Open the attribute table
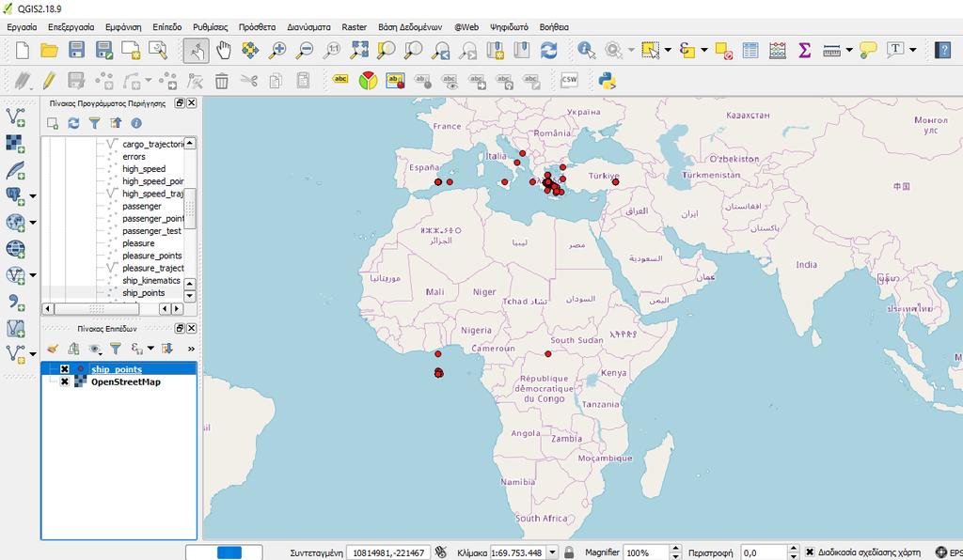 click(x=750, y=50)
